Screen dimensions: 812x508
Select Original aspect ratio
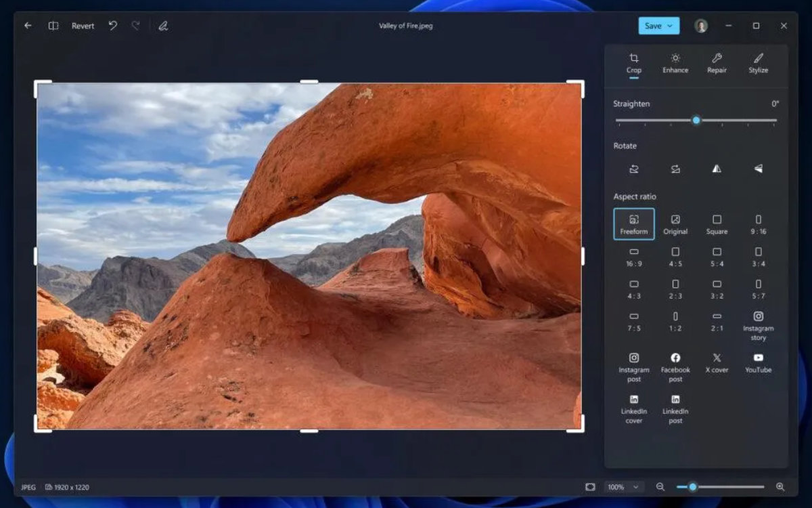[675, 224]
